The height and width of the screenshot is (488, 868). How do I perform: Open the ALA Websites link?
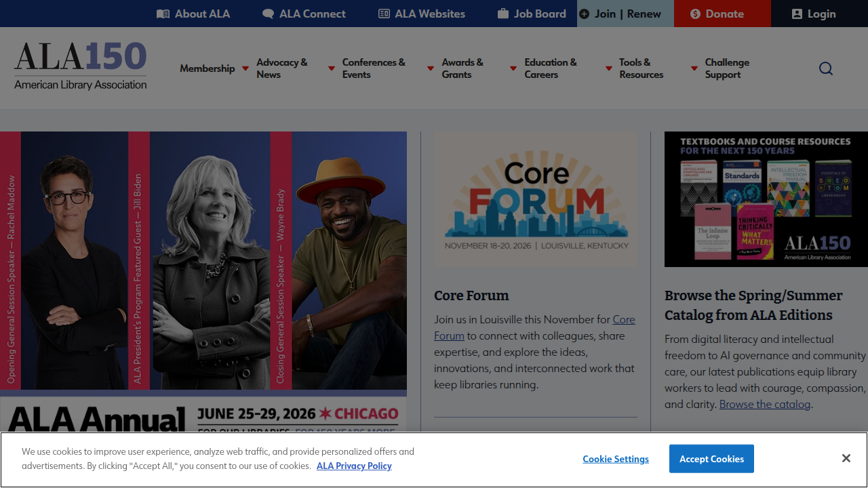(422, 14)
